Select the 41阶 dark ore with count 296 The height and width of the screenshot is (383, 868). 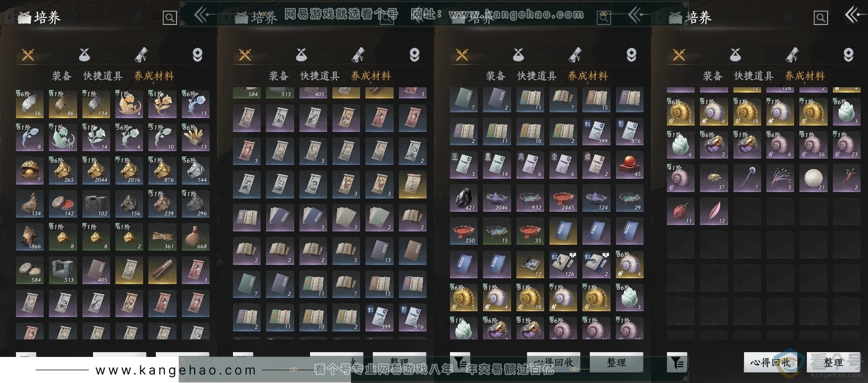tap(195, 204)
